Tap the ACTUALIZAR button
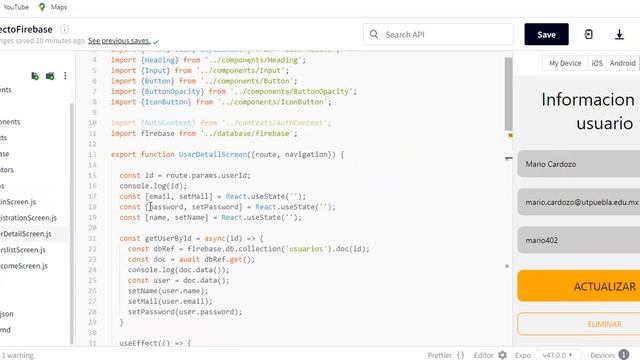 (579, 286)
